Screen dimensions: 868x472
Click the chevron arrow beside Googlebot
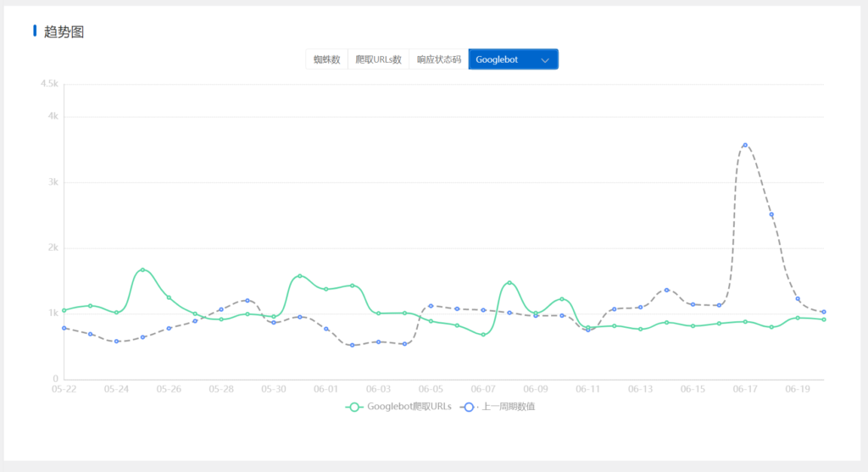click(x=545, y=60)
